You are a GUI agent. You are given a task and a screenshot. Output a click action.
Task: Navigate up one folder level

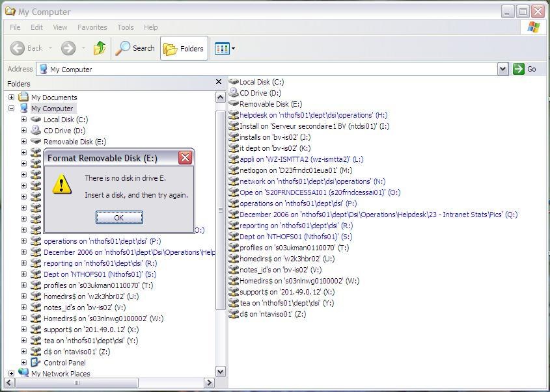coord(100,47)
